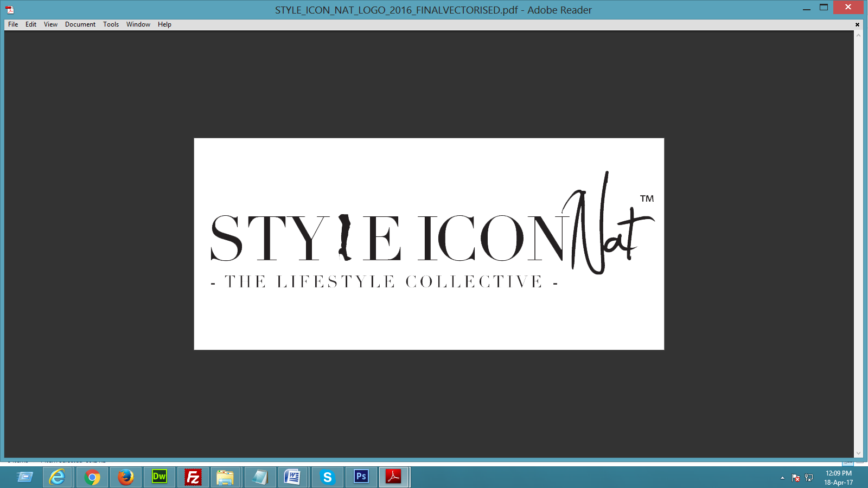Image resolution: width=868 pixels, height=488 pixels.
Task: Open the View menu
Action: (x=50, y=24)
